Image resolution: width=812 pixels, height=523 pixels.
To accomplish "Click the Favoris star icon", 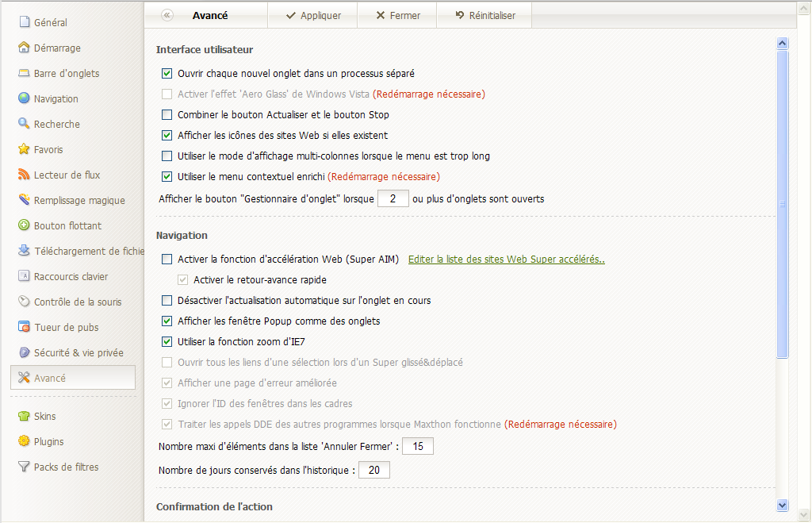I will [x=24, y=148].
